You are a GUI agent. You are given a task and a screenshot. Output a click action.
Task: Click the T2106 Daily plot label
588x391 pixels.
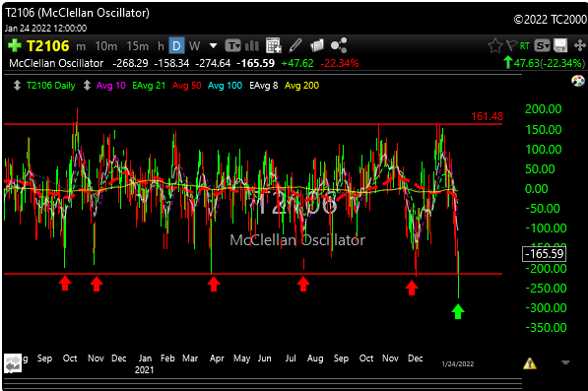(x=51, y=86)
